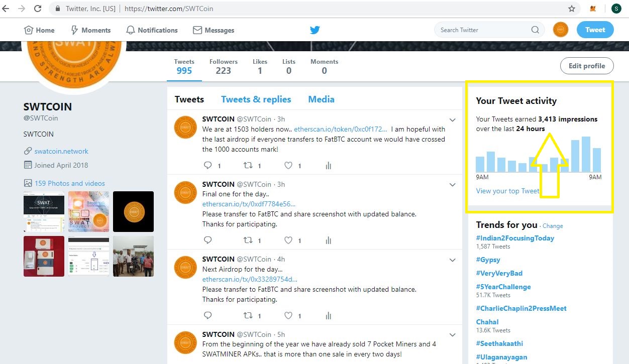Show the Lists 0 profile stat
Image resolution: width=629 pixels, height=364 pixels.
[x=289, y=67]
